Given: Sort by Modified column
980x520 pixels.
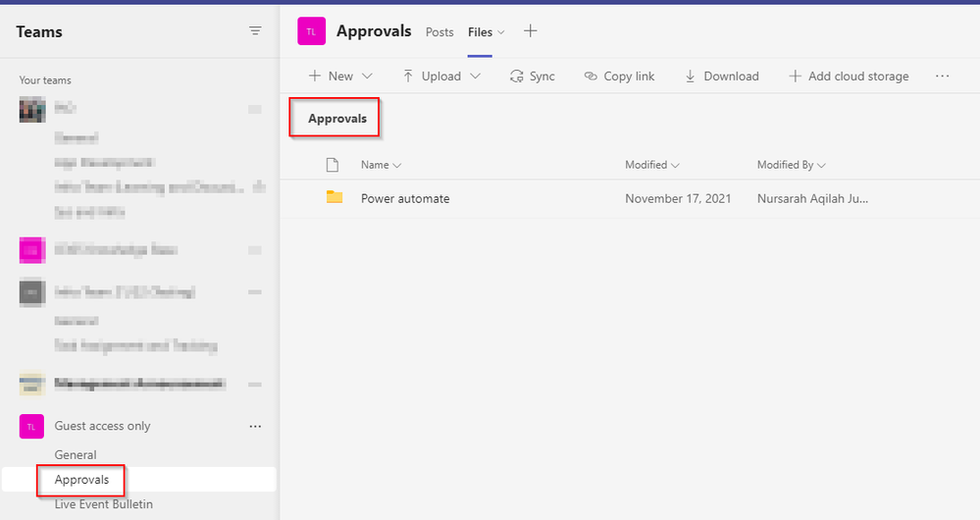Looking at the screenshot, I should tap(652, 165).
